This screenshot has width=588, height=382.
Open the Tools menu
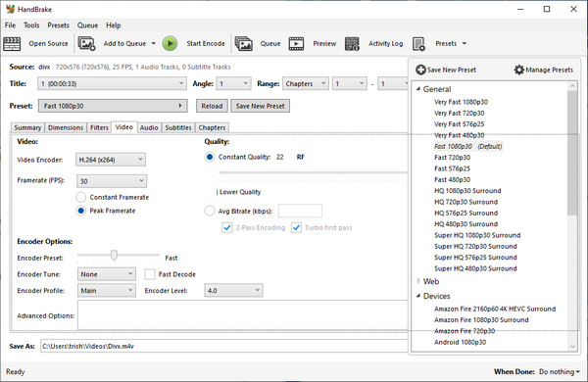[31, 25]
